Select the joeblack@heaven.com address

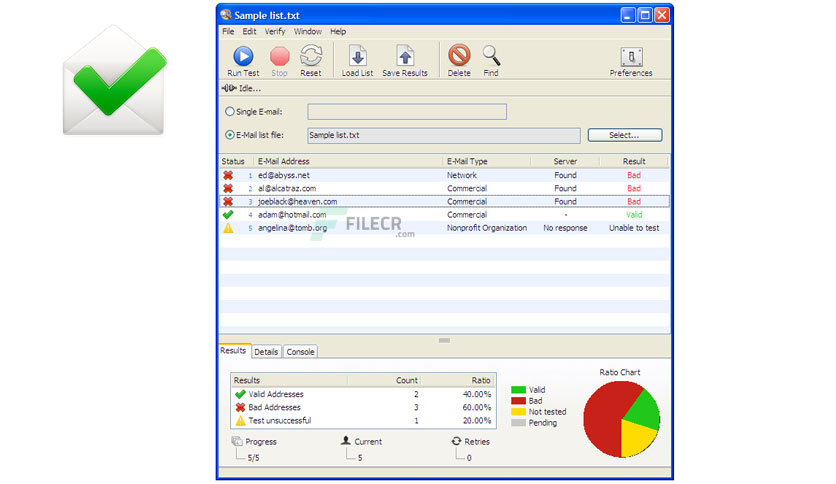click(298, 201)
